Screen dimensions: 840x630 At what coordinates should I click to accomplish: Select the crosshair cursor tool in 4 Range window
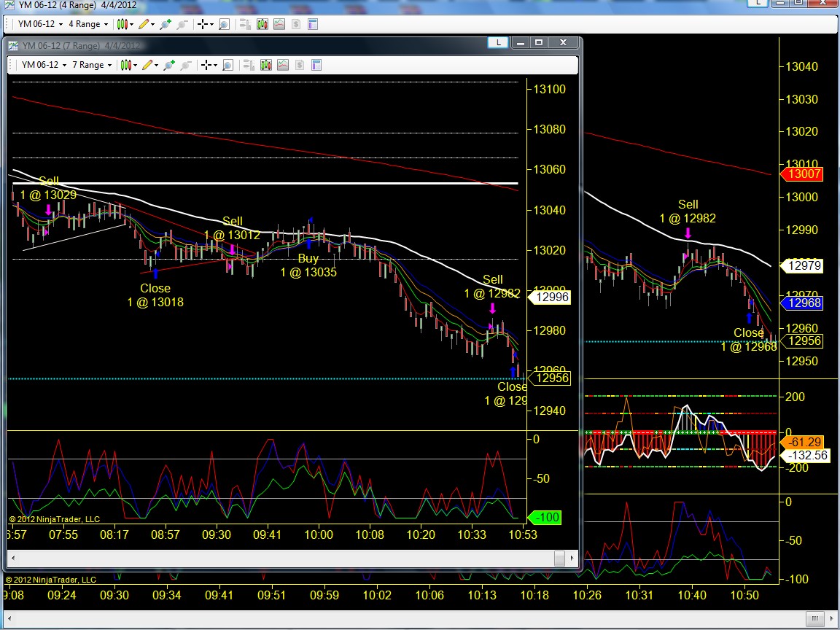click(203, 24)
